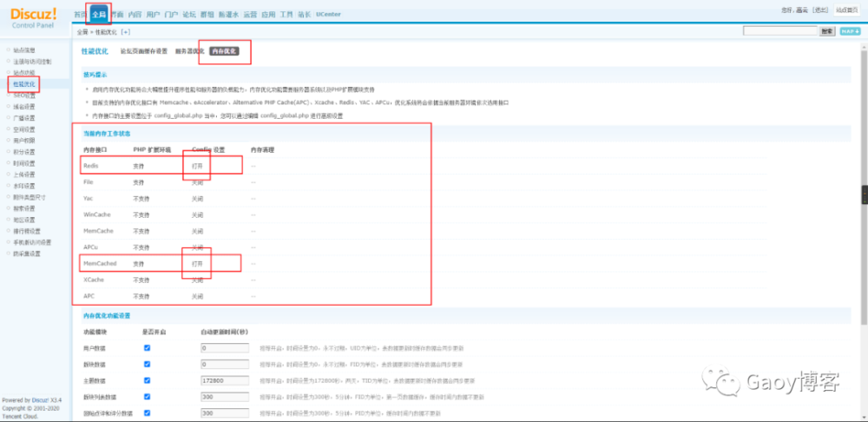Image resolution: width=868 pixels, height=422 pixels.
Task: Click the MemCached memory interface name
Action: pos(100,264)
